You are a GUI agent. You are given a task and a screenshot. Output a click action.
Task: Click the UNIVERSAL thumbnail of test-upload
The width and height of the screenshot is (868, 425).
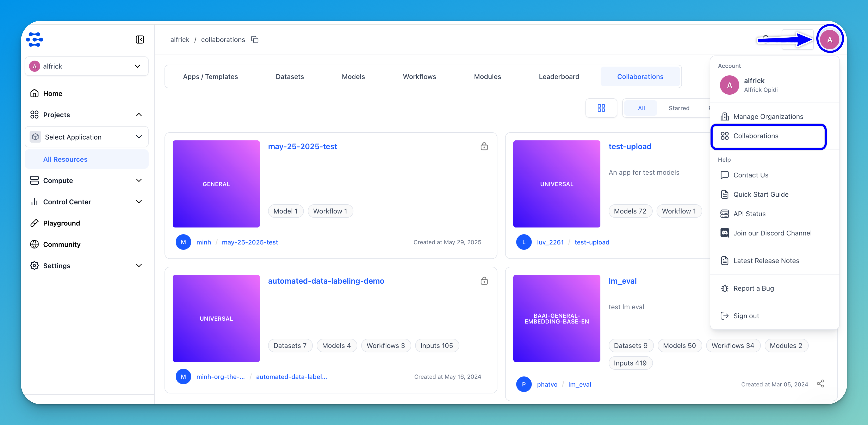556,184
